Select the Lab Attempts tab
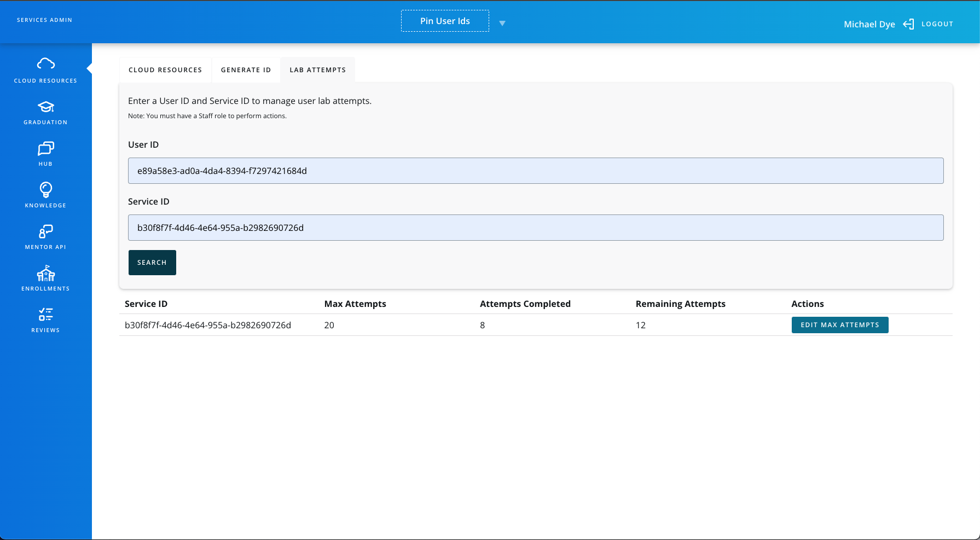The image size is (980, 540). tap(318, 70)
